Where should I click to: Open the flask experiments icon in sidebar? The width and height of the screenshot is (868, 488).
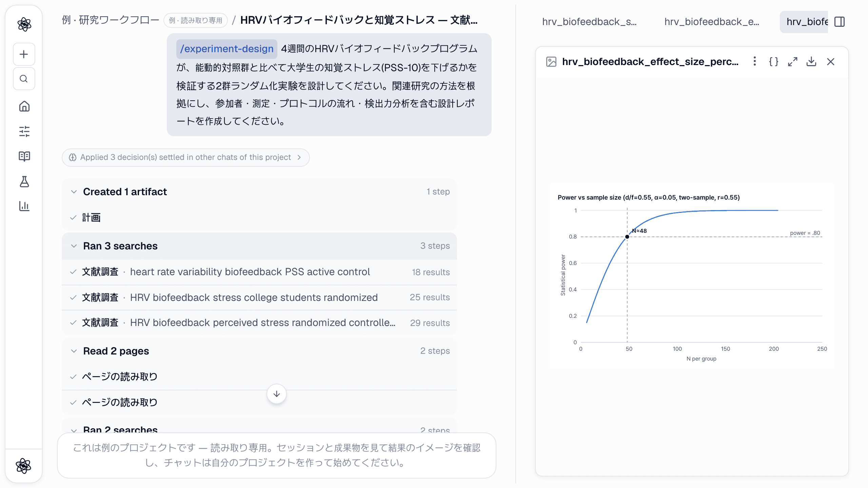coord(24,181)
